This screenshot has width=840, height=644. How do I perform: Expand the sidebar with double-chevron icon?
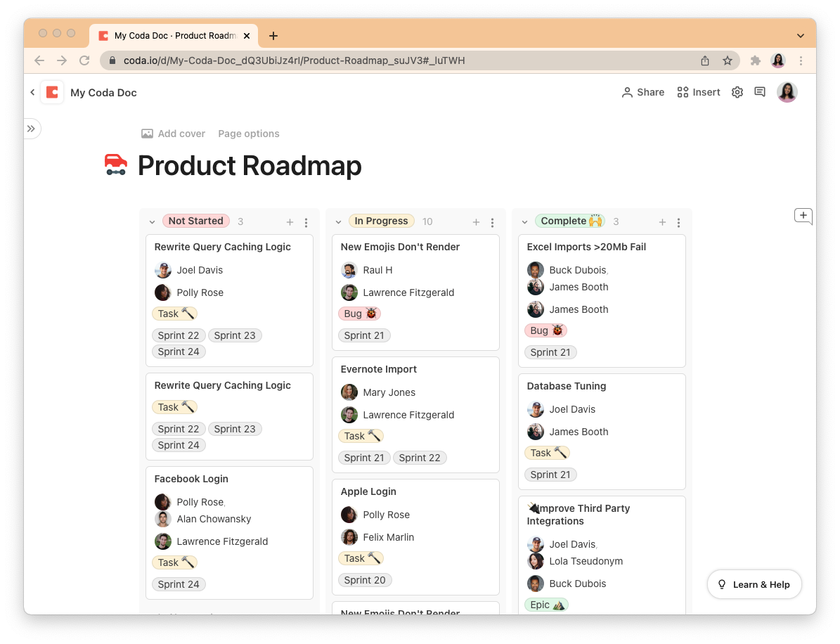[x=31, y=129]
